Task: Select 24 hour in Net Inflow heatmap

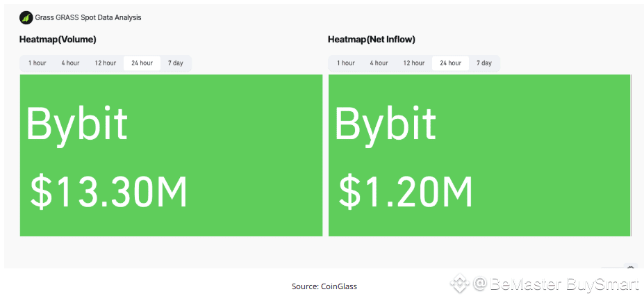Action: [451, 63]
